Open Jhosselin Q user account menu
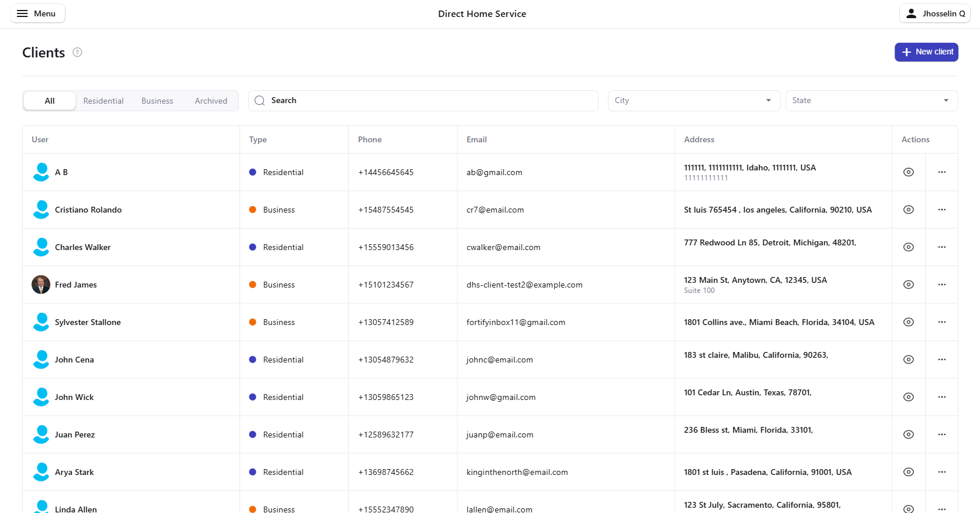Screen dimensions: 980x513 tap(934, 13)
